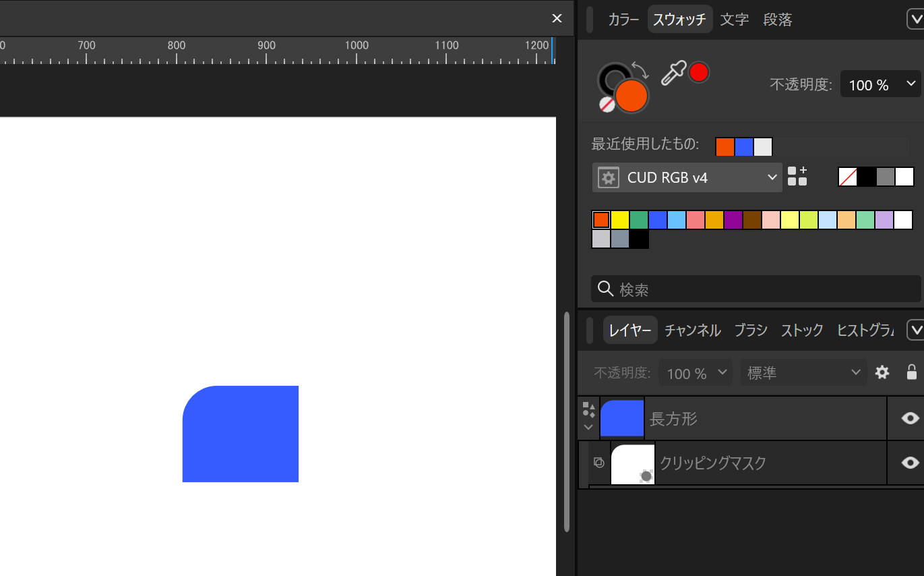Click the lock layer padlock icon

tap(911, 372)
